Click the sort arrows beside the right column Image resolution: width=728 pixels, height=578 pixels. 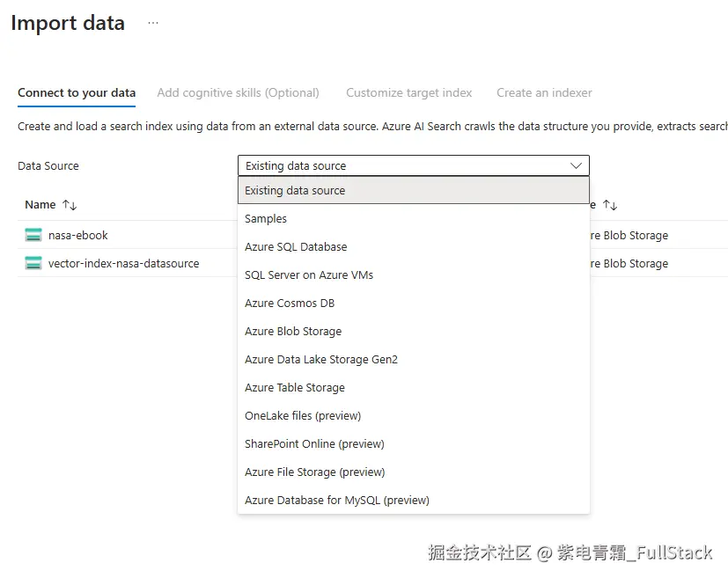[609, 205]
